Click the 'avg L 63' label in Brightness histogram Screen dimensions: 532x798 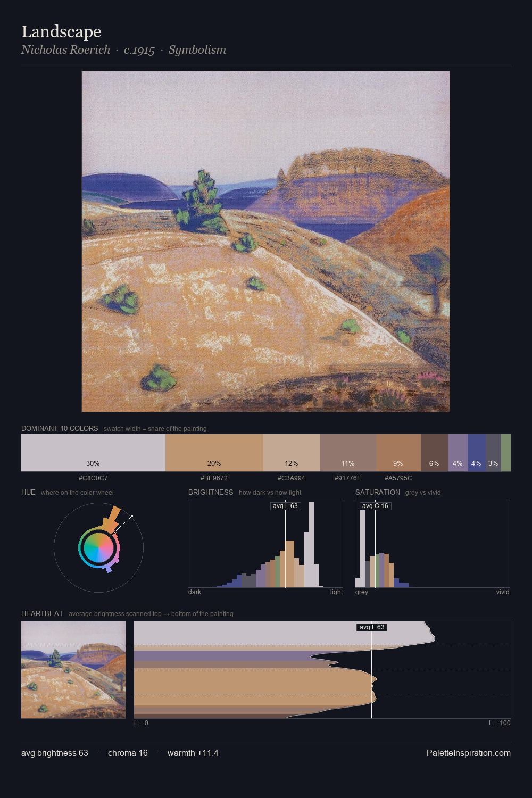point(285,506)
